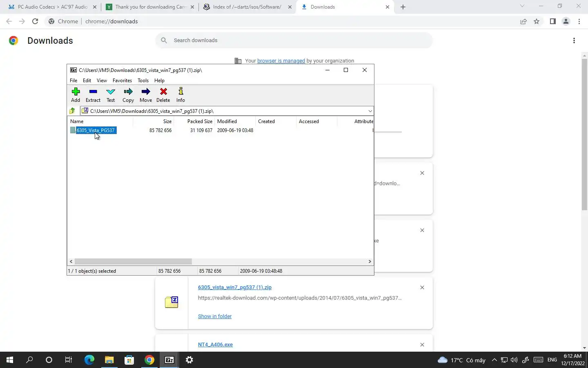Open the Edit menu in 7-Zip
Screen dimensions: 588x368
87,81
